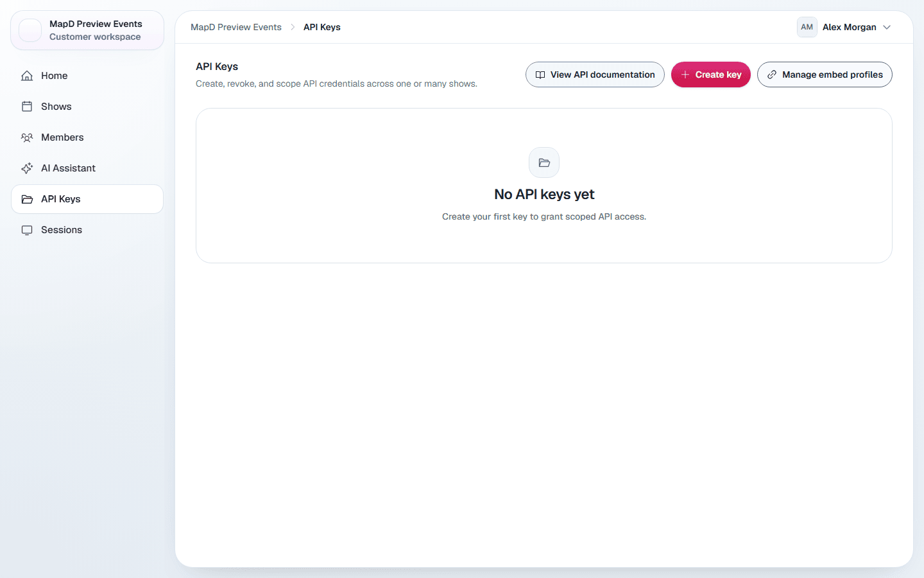Click the Sessions monitor icon
This screenshot has width=924, height=578.
27,230
